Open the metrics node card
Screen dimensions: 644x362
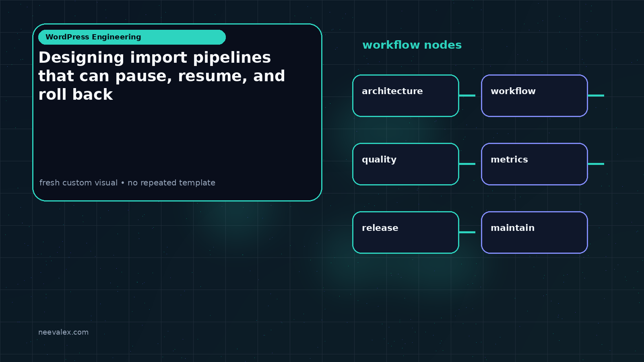[x=535, y=164]
